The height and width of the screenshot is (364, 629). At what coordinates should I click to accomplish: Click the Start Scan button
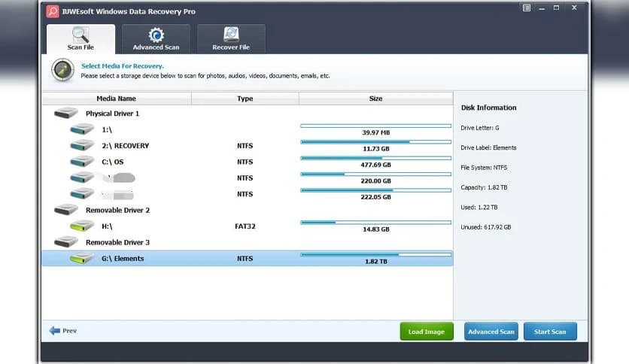coord(550,332)
